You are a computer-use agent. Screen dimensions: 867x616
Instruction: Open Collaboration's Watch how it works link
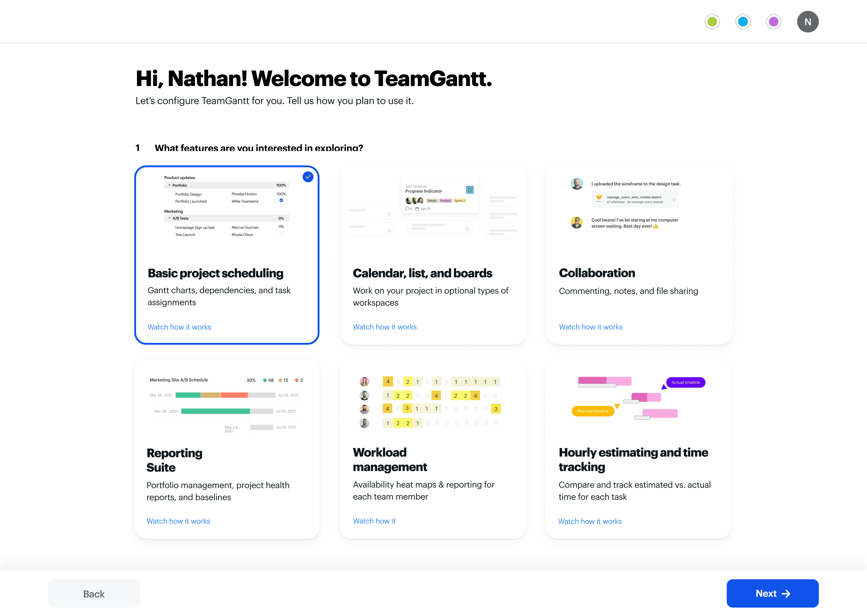click(x=590, y=327)
